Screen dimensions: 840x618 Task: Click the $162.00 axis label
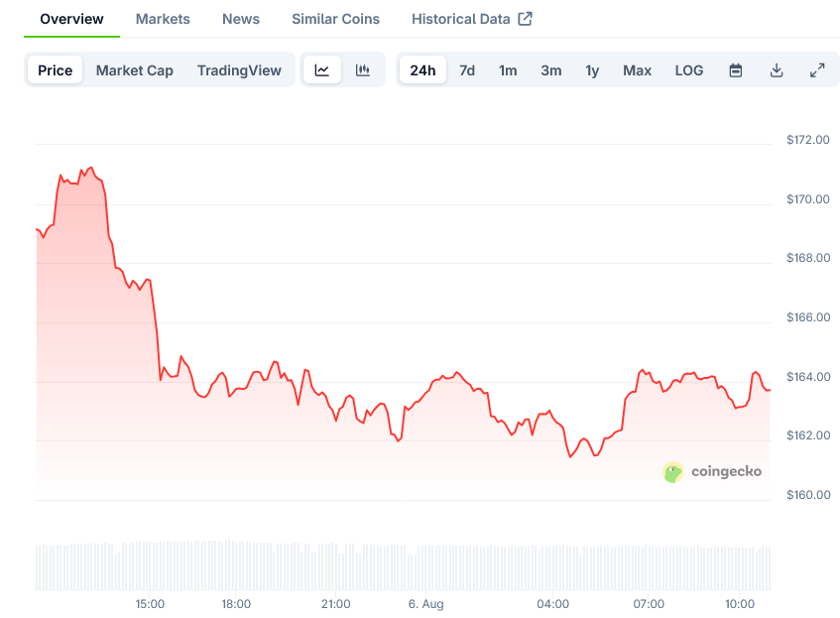[x=808, y=435]
